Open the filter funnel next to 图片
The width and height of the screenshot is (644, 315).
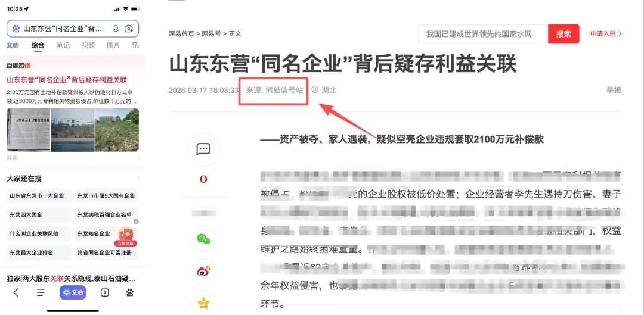pos(135,45)
